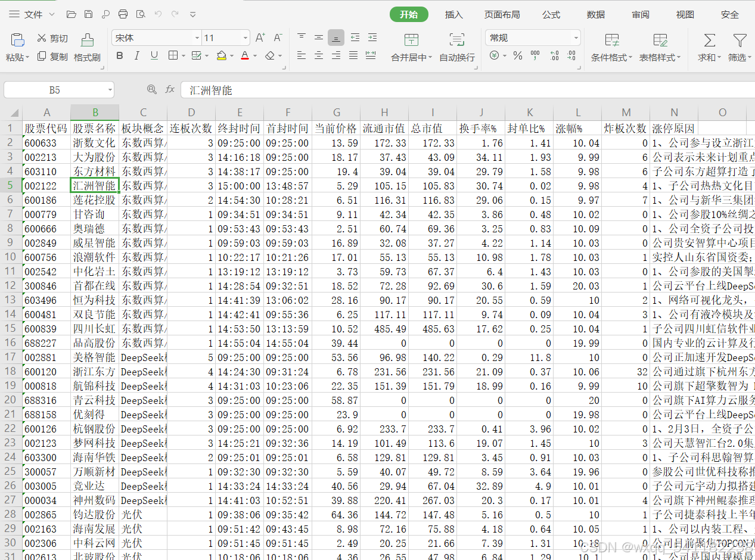
Task: Expand the borders dropdown arrow
Action: coord(183,56)
